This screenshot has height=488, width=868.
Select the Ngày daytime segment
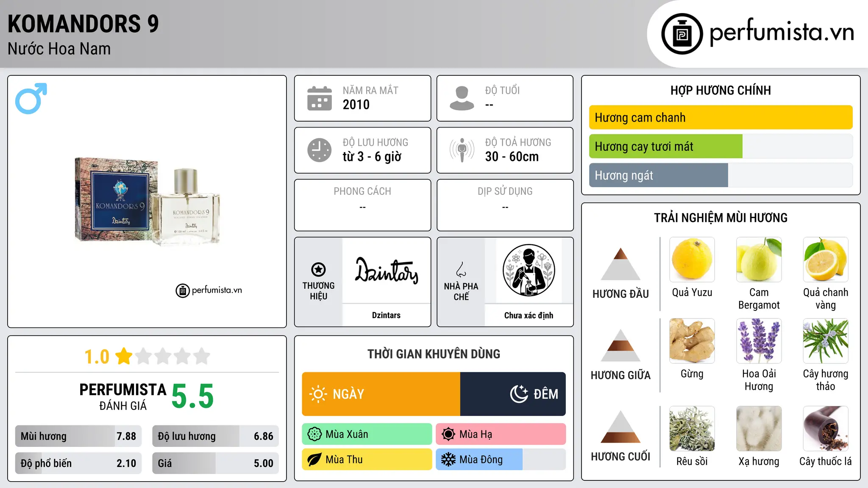click(381, 394)
